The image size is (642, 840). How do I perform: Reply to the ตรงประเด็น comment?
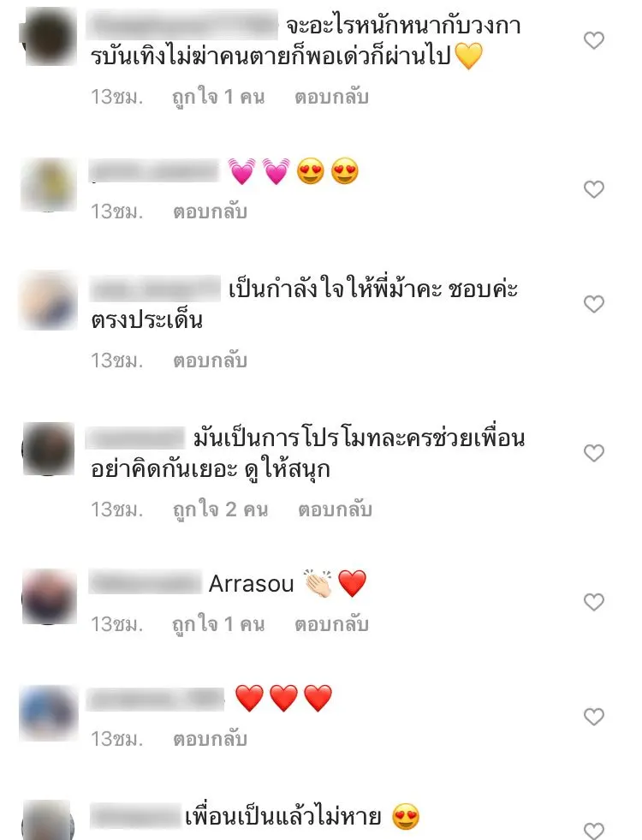pos(210,360)
